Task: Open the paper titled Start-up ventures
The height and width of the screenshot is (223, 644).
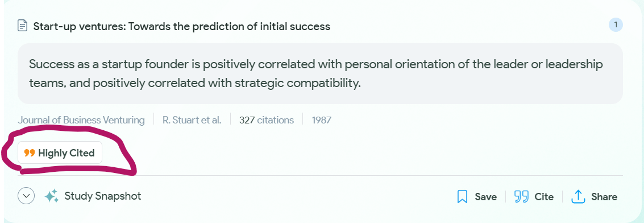Action: [181, 27]
